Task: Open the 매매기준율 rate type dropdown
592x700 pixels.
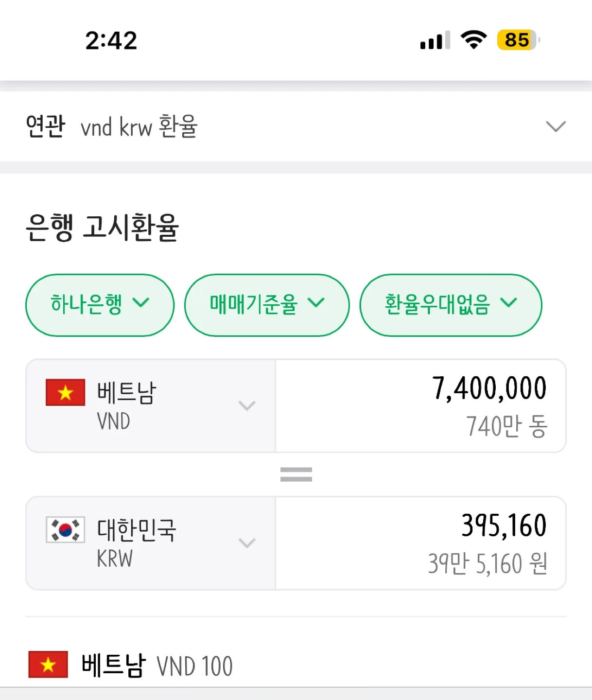Action: tap(267, 305)
